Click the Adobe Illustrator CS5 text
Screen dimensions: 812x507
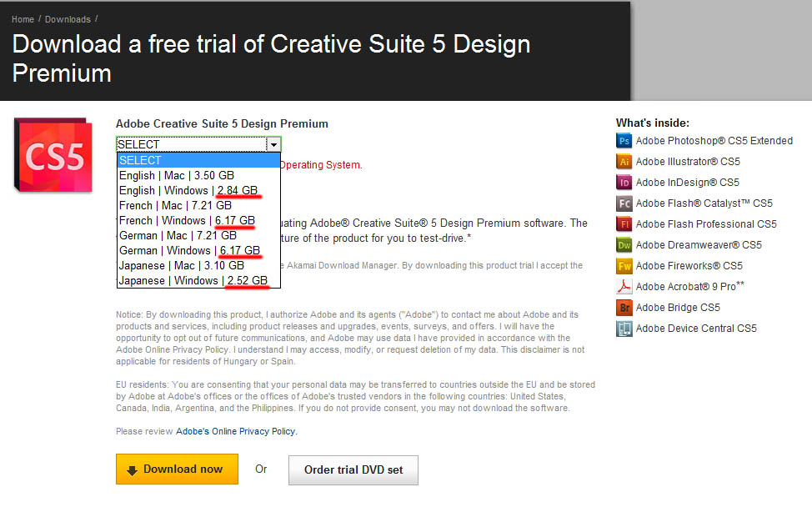point(688,162)
